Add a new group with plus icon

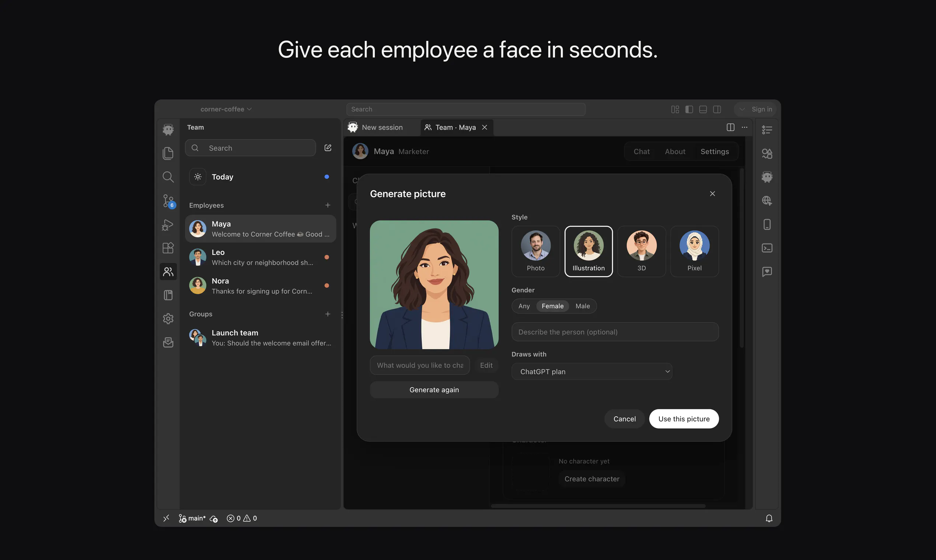(x=328, y=314)
